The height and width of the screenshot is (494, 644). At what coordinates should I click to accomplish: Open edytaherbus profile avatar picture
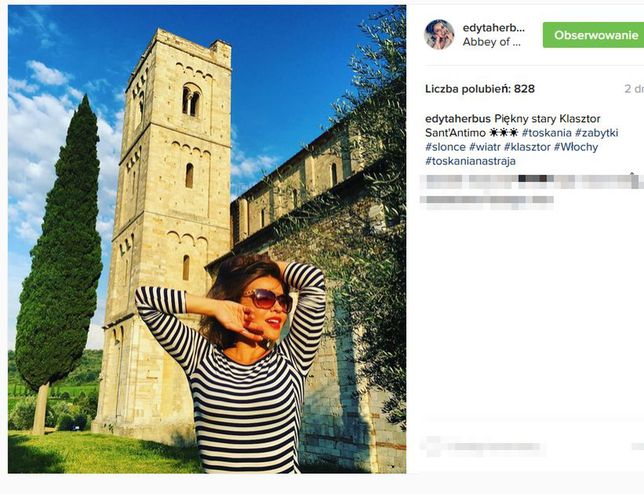click(439, 34)
